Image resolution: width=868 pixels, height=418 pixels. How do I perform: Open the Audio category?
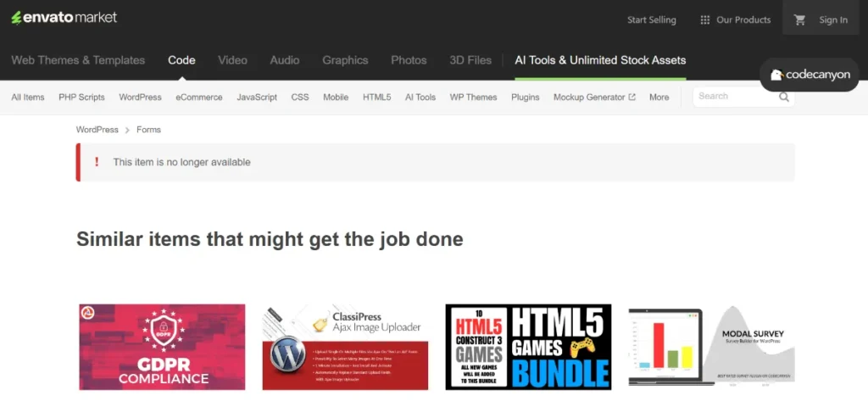click(x=285, y=60)
